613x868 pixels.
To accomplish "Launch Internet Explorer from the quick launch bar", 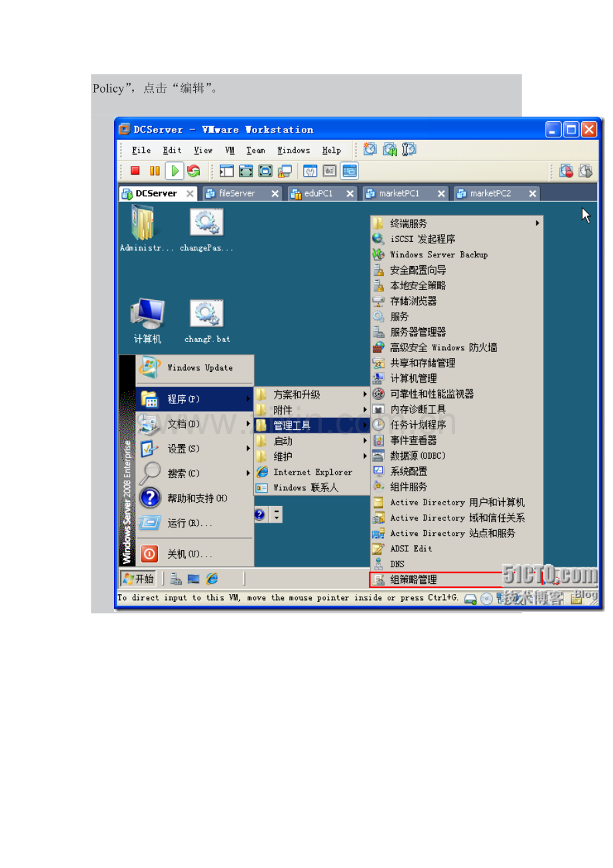I will (x=212, y=579).
